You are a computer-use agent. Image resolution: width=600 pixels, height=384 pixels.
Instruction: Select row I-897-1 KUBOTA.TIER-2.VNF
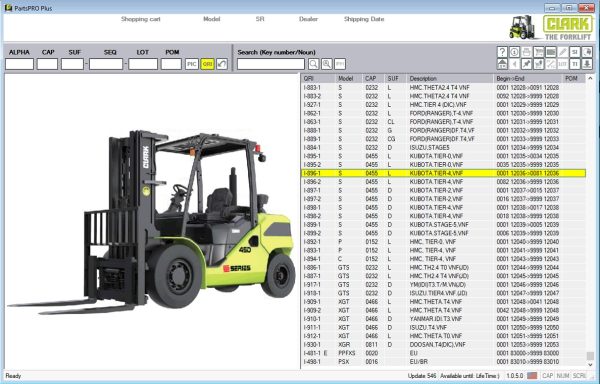pyautogui.click(x=443, y=190)
